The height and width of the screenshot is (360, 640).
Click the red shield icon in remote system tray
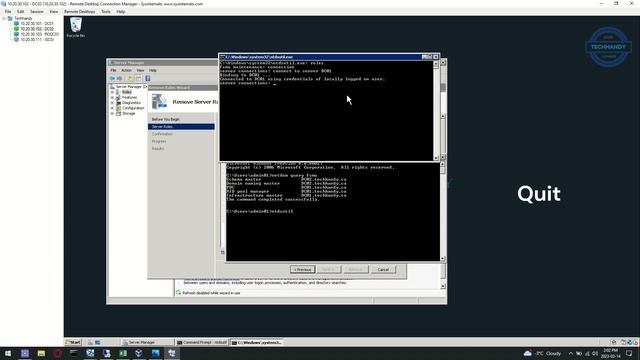(636, 342)
